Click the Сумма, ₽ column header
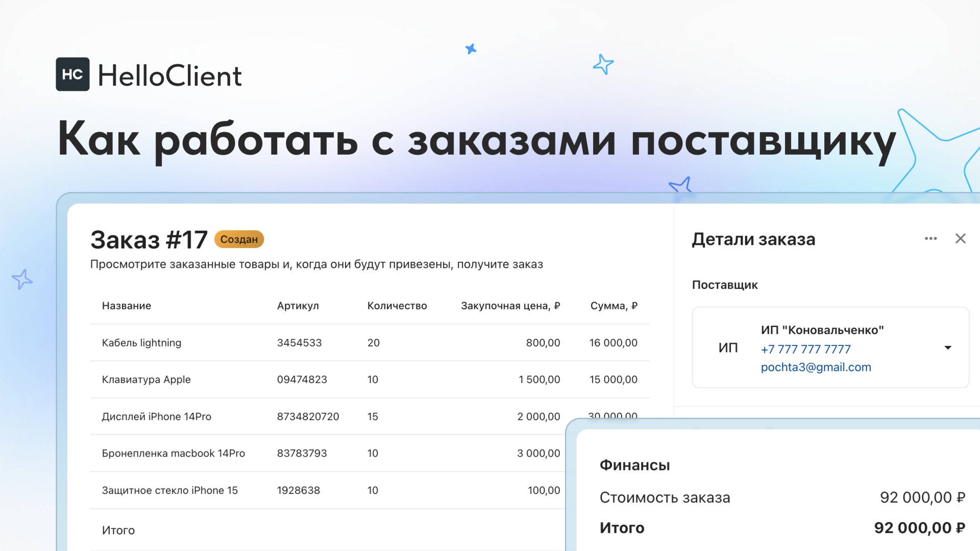Screen dimensions: 980x551 coord(614,306)
